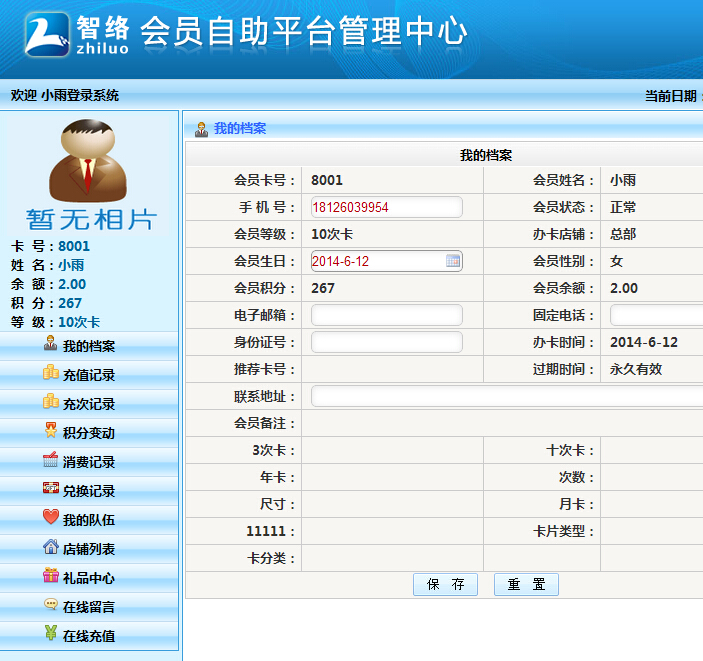Open the 消费记录 menu entry
This screenshot has width=703, height=661.
[x=89, y=462]
